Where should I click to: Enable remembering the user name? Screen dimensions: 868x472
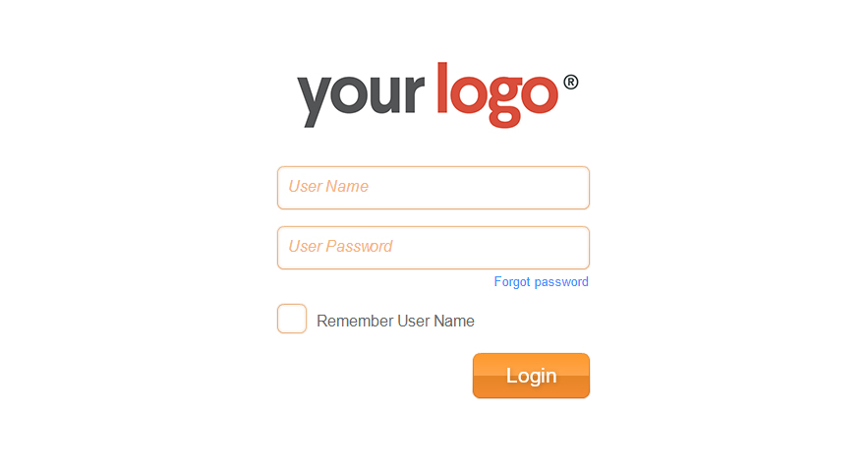(x=292, y=319)
